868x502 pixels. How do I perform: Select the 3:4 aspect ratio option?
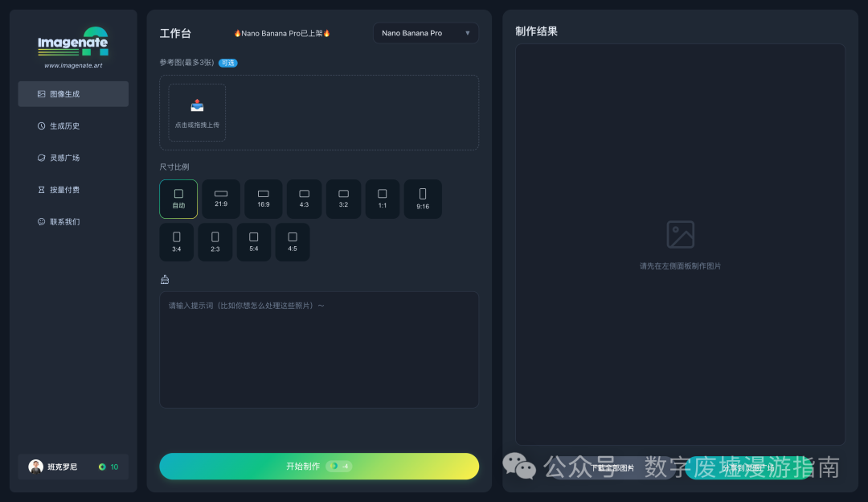177,242
